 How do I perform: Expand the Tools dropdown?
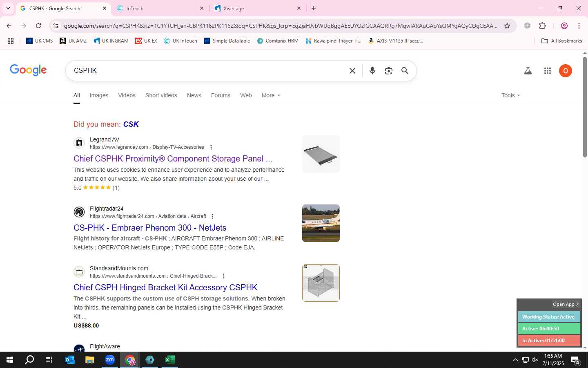click(511, 95)
